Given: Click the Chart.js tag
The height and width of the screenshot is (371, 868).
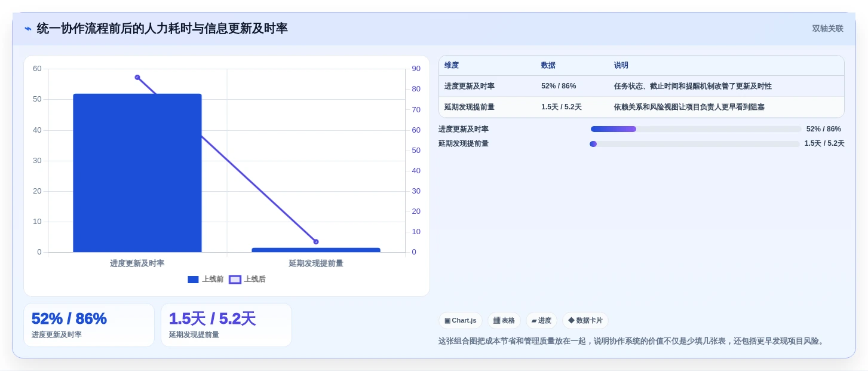Looking at the screenshot, I should [461, 320].
